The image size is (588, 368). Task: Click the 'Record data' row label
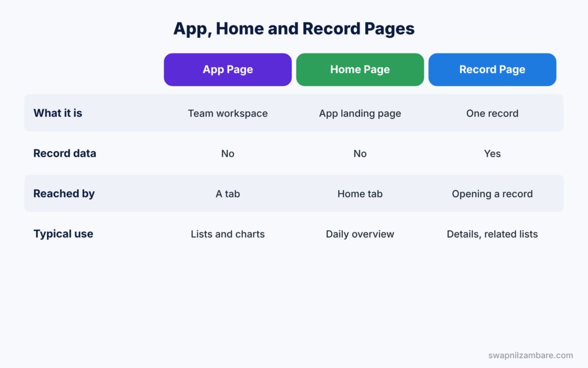[x=64, y=153]
